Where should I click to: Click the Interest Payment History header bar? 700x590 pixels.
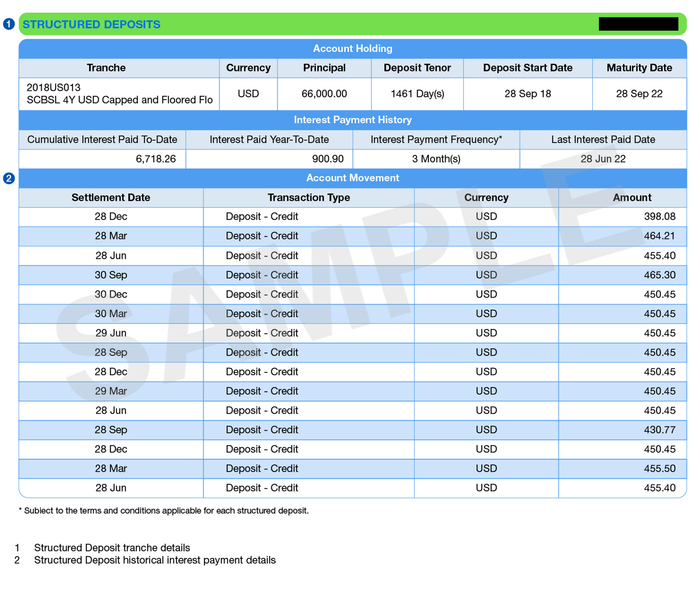coord(353,120)
